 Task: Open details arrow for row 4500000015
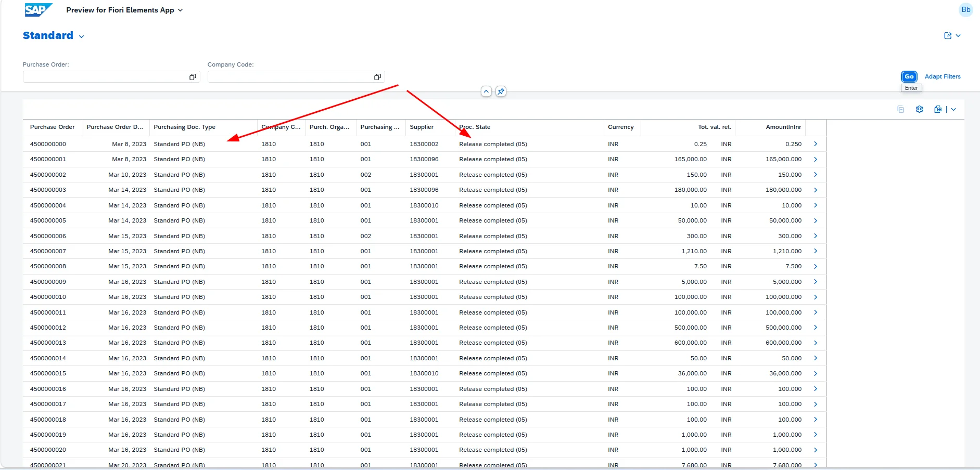(x=816, y=373)
